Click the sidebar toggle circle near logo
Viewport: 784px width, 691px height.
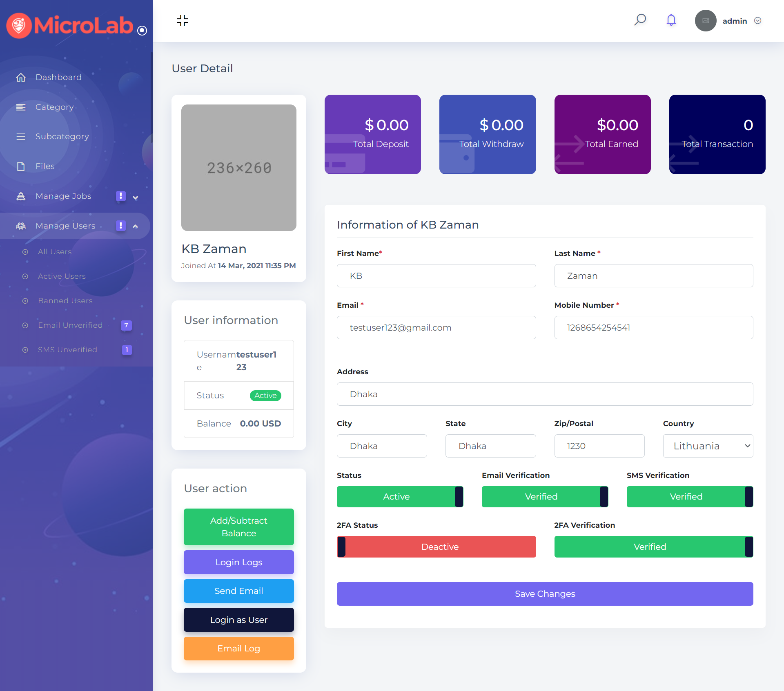[x=142, y=31]
